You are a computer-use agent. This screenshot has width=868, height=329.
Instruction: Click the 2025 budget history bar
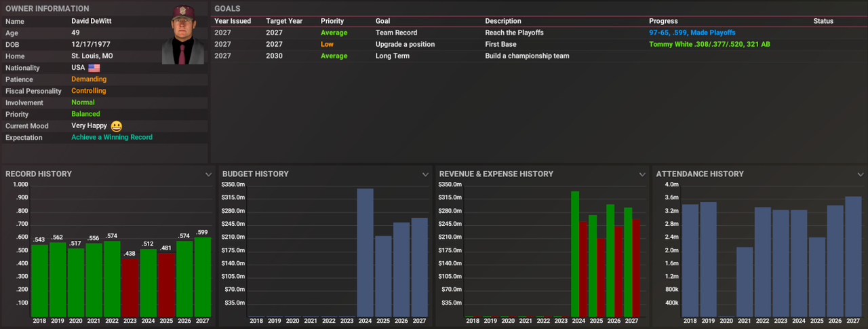tap(383, 276)
